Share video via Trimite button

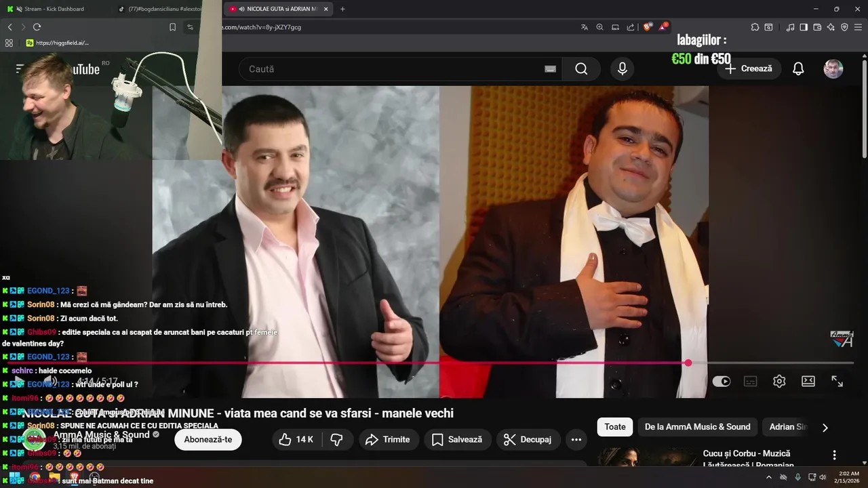(x=388, y=440)
